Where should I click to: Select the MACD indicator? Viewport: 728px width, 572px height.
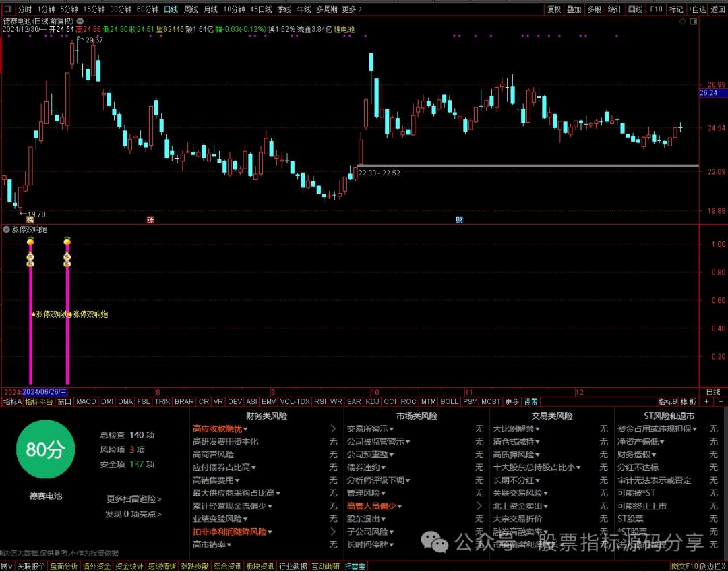tap(86, 401)
